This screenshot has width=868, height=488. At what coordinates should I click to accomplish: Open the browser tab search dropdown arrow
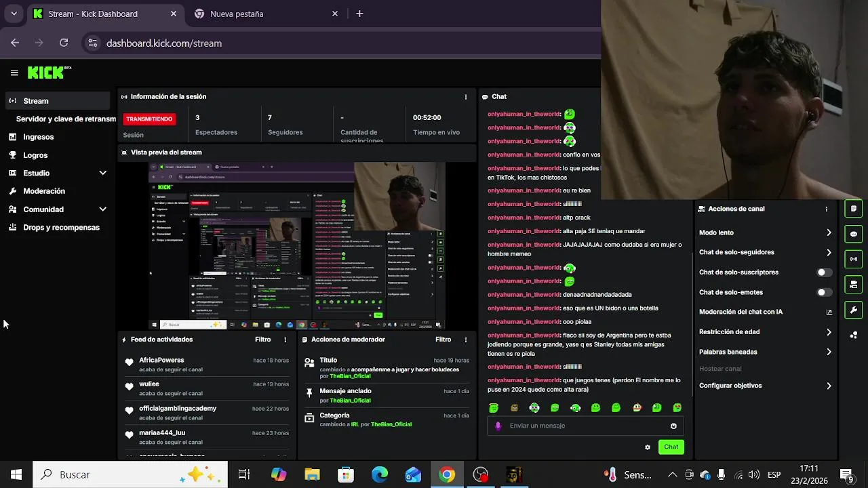[x=14, y=14]
